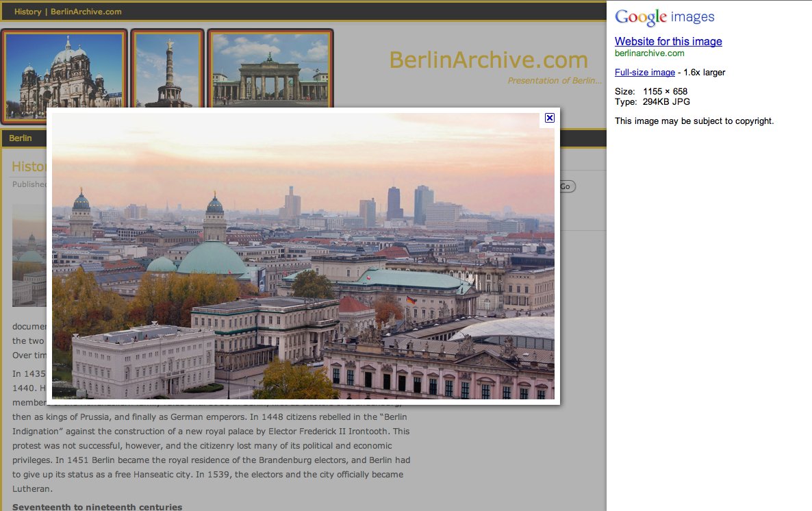
Task: Close the enlarged Berlin skyline popup
Action: 549,118
